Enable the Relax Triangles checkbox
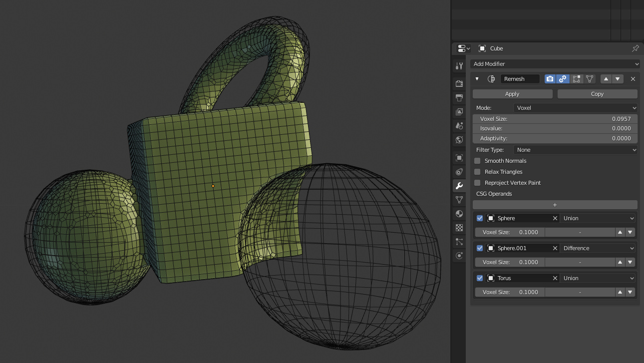The height and width of the screenshot is (363, 644). coord(477,172)
